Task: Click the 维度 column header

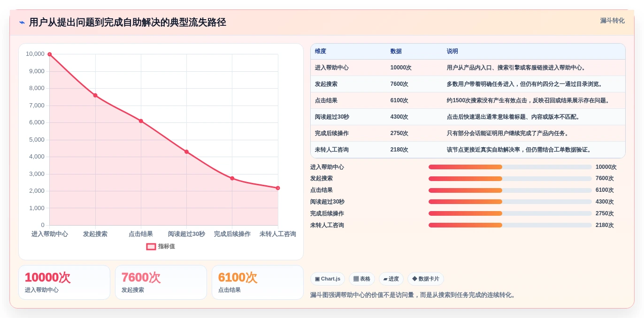Action: click(321, 52)
